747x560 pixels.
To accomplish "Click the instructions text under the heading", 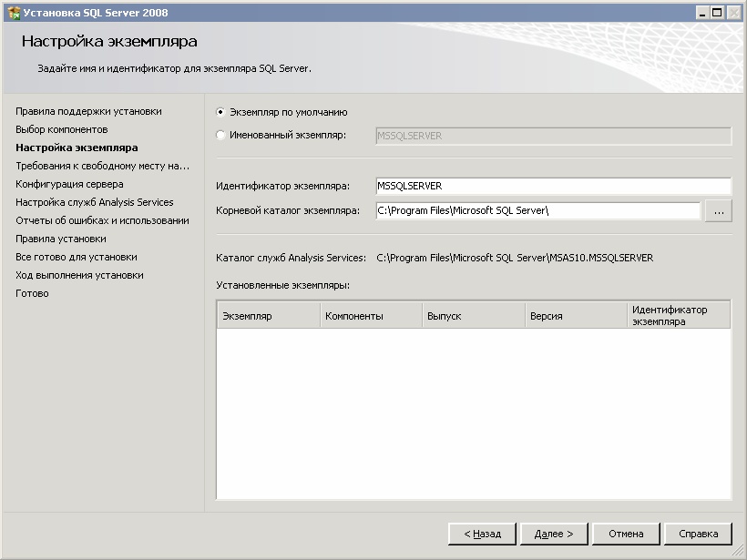I will tap(174, 68).
